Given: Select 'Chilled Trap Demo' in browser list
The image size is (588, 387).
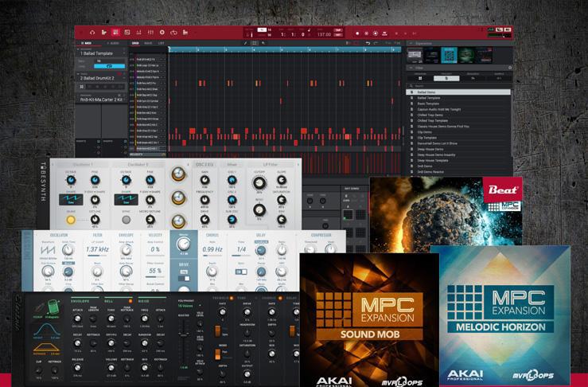Looking at the screenshot, I should click(x=458, y=115).
